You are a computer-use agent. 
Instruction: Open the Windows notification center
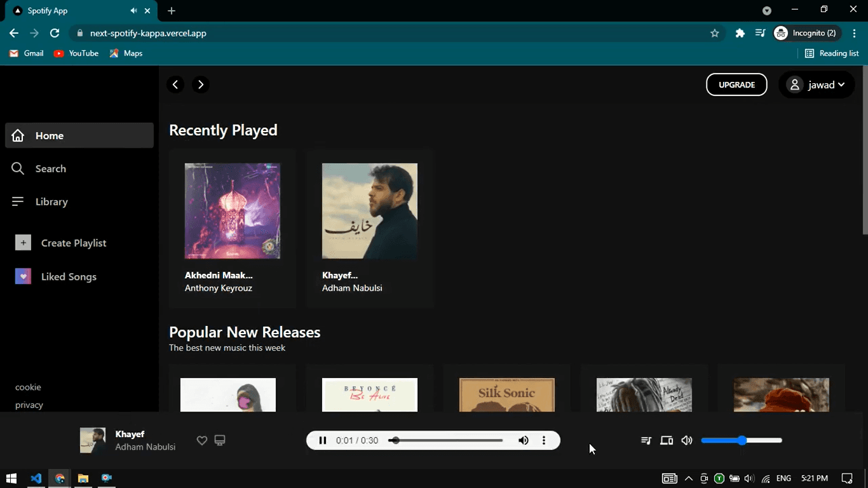[x=847, y=478]
